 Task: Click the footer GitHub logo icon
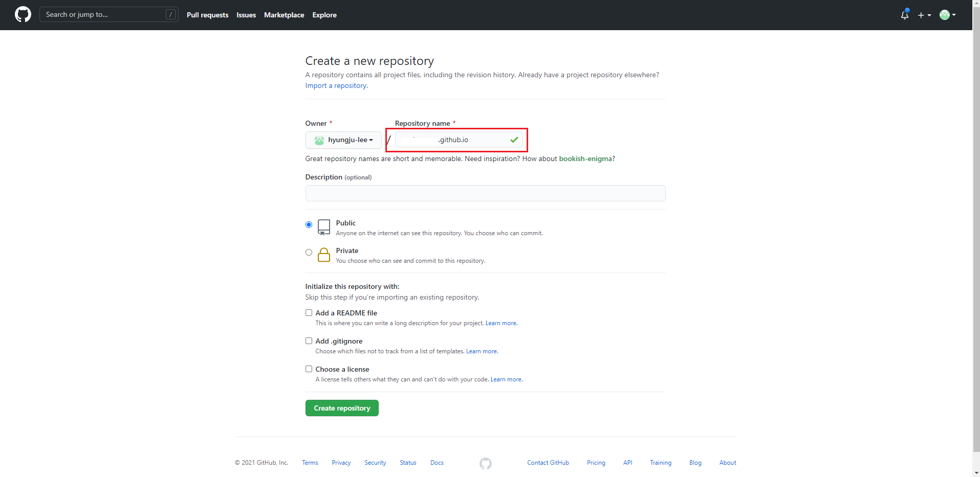coord(485,463)
